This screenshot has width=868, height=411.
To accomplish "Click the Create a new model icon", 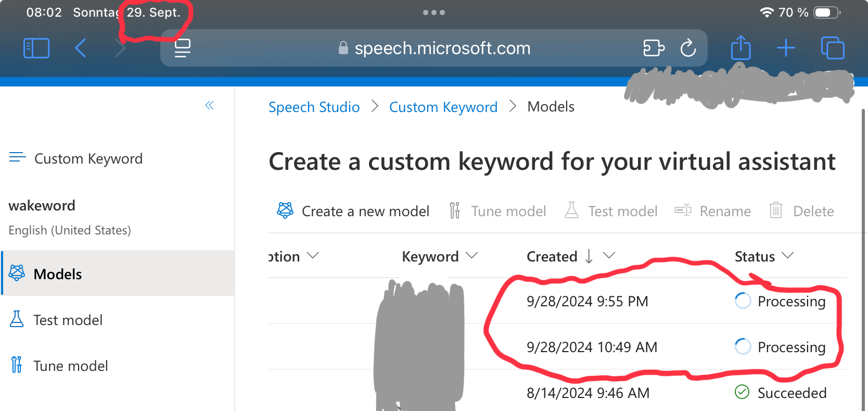I will pos(285,210).
